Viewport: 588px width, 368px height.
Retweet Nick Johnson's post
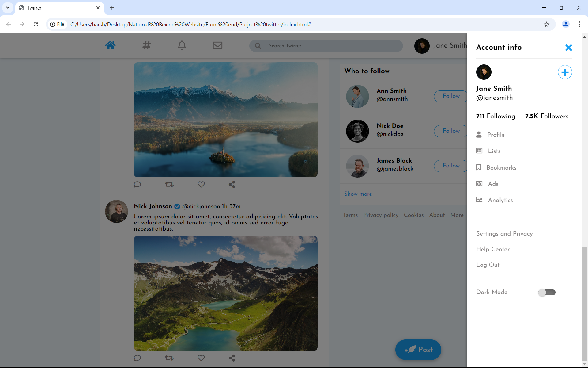tap(169, 358)
